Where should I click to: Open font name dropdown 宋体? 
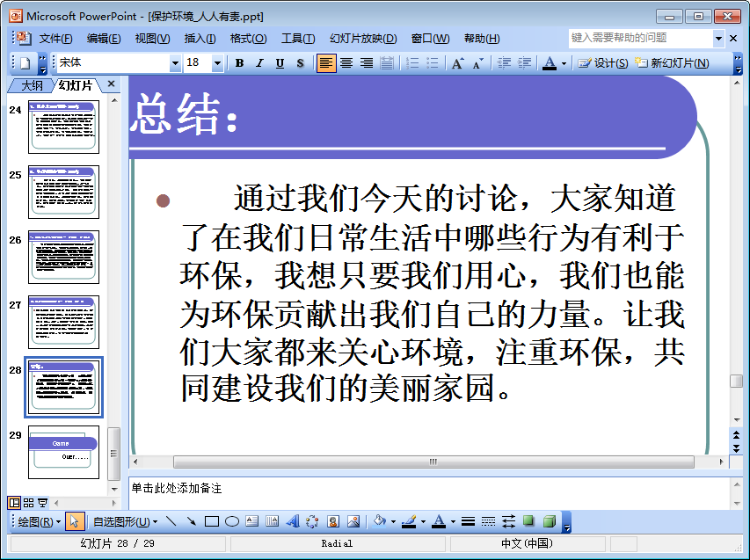coord(175,63)
